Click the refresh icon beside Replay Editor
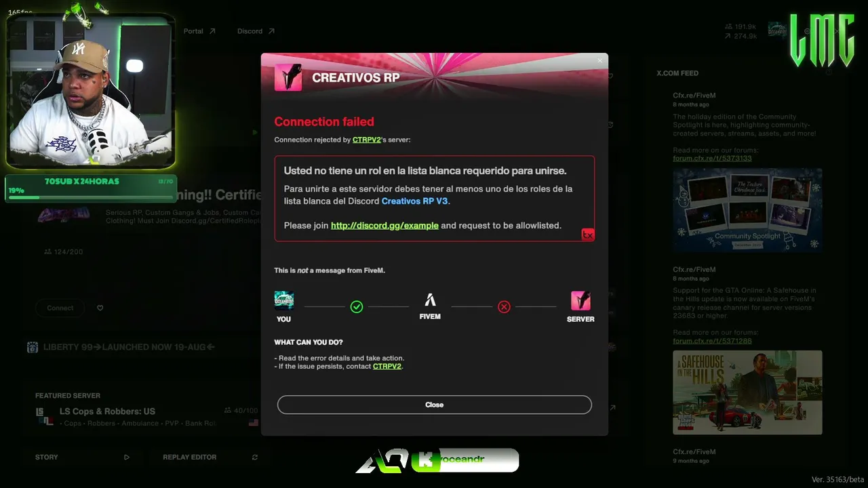The height and width of the screenshot is (488, 868). point(255,457)
